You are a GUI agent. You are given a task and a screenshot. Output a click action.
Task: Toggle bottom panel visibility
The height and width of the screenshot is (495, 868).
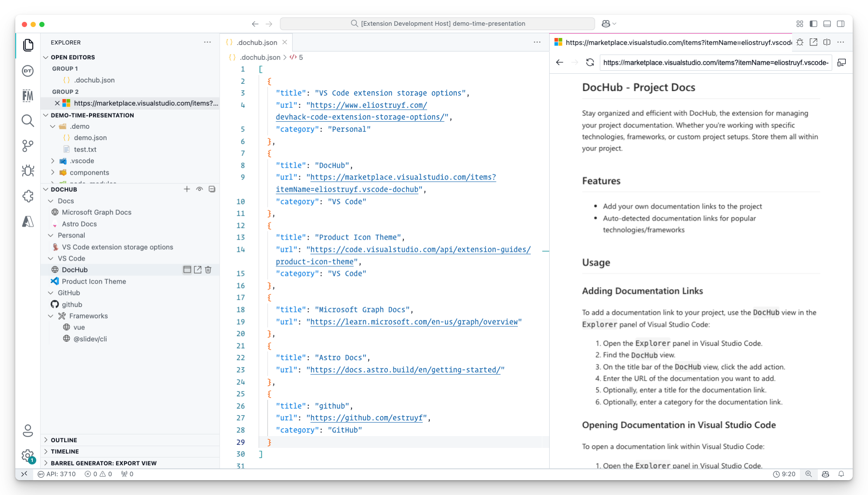coord(827,24)
